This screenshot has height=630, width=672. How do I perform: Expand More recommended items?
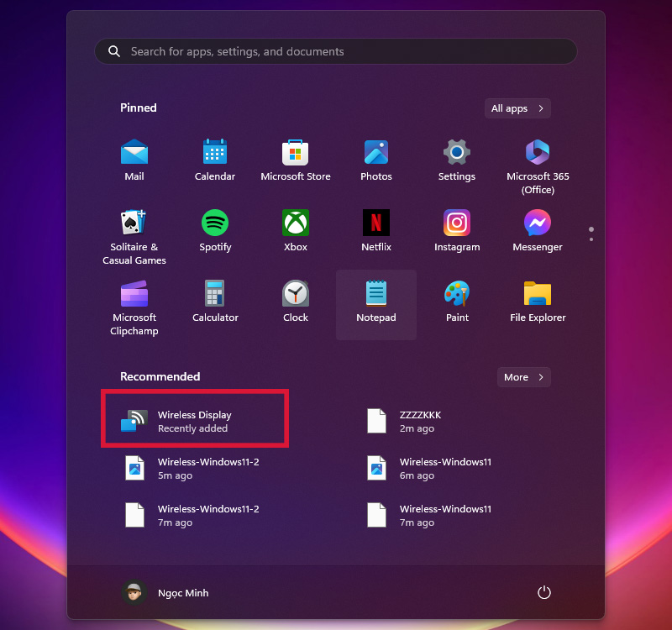524,377
